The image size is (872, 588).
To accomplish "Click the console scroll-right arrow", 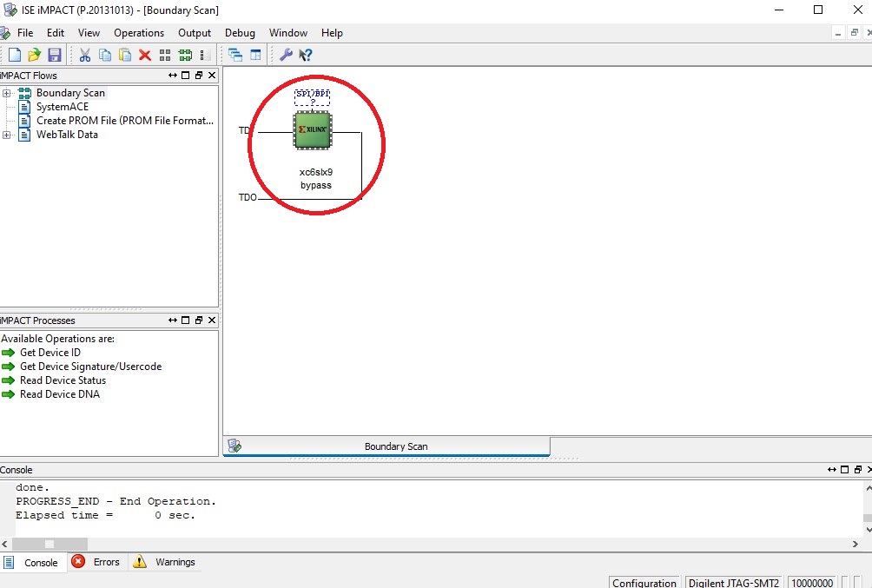I will pos(855,544).
